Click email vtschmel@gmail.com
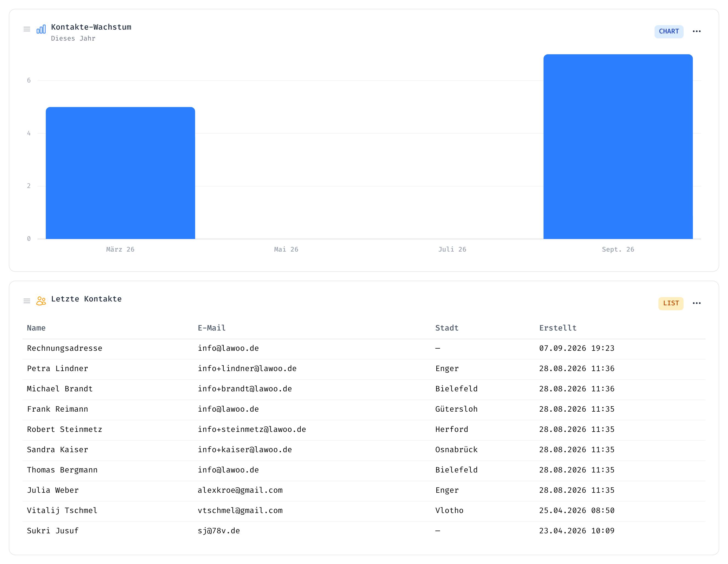Screen dimensions: 728x564 [x=240, y=511]
